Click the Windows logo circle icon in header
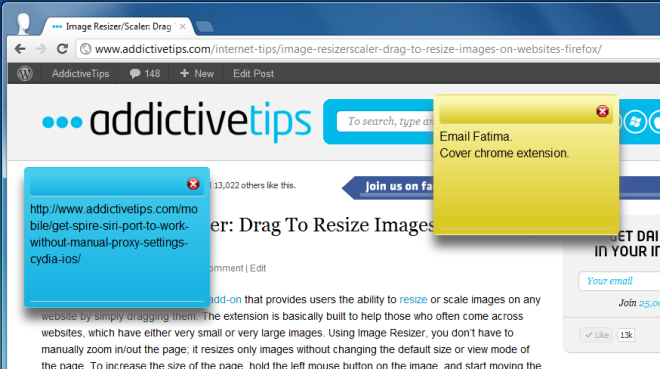The image size is (660, 369). (x=635, y=122)
